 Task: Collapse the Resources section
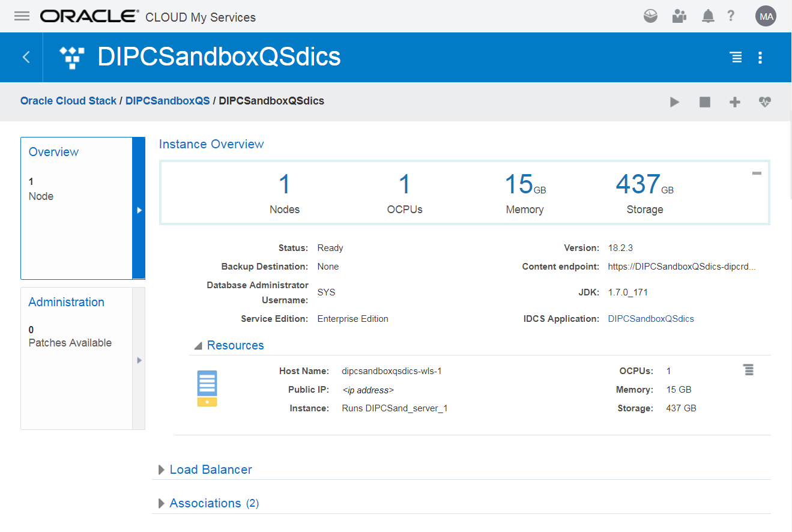coord(198,345)
